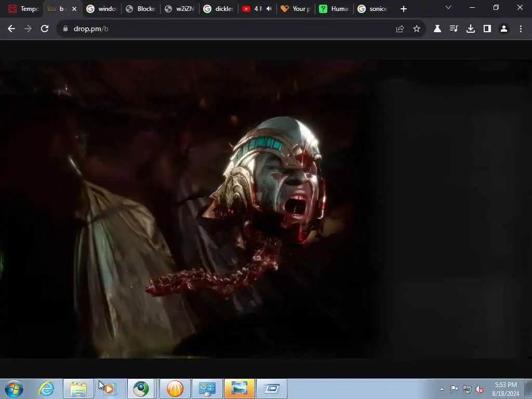Viewport: 532px width, 399px height.
Task: Open the clock showing 5:53 PM
Action: click(506, 389)
